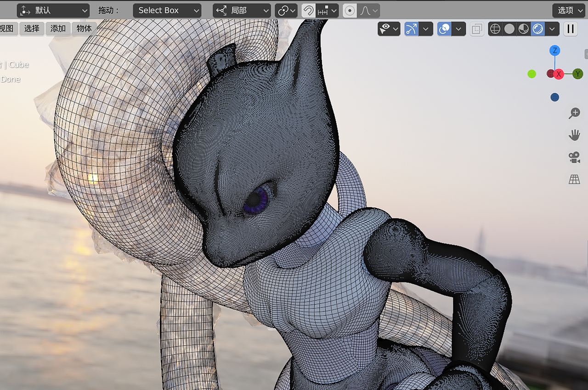Switch to material preview shading
Screen dimensions: 588x390
(524, 29)
